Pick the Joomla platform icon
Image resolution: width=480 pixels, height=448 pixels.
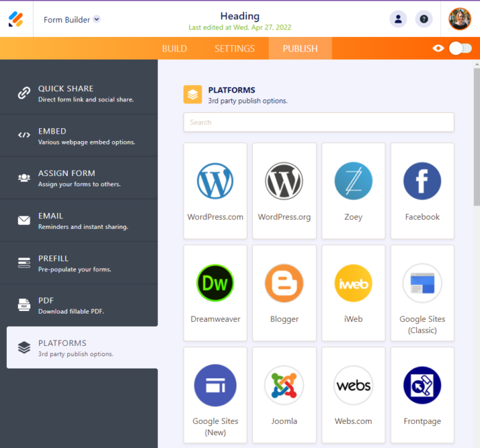[x=284, y=385]
